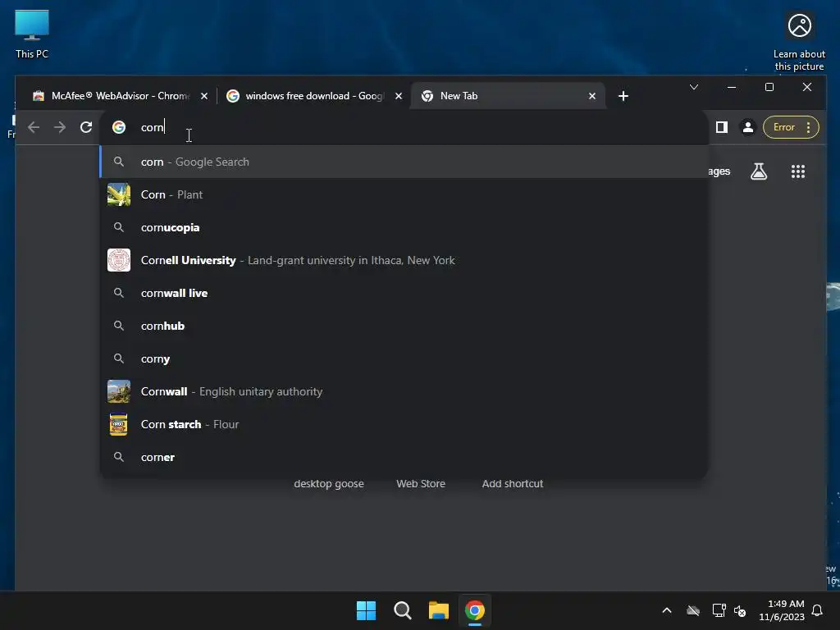Pick the Cornell University suggestion
This screenshot has height=630, width=840.
(404, 260)
